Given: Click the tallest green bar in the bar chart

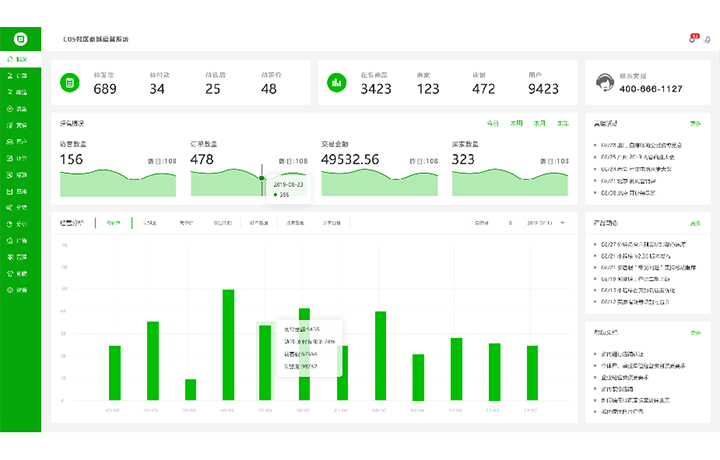Looking at the screenshot, I should [228, 345].
